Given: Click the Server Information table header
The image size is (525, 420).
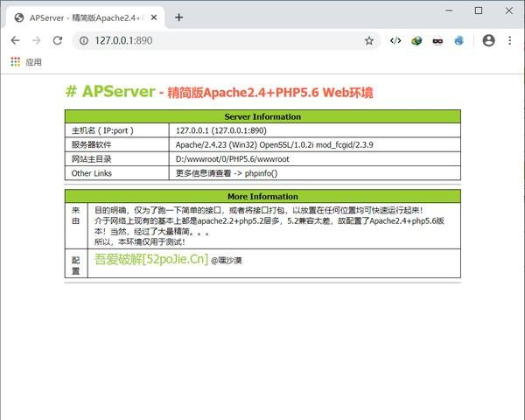Looking at the screenshot, I should click(262, 116).
